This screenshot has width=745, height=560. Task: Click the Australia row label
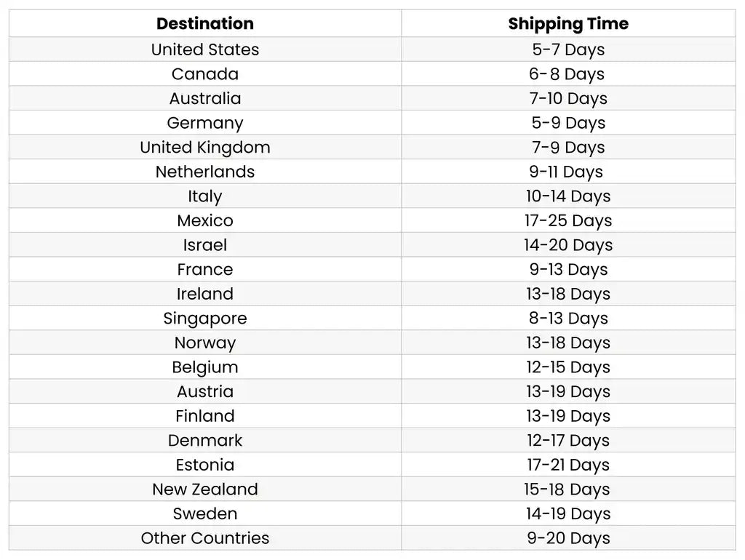205,98
